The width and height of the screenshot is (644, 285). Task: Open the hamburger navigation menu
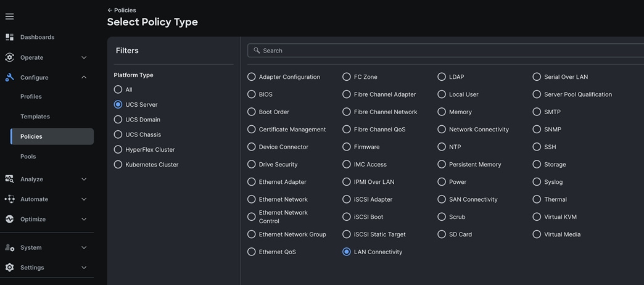tap(9, 17)
